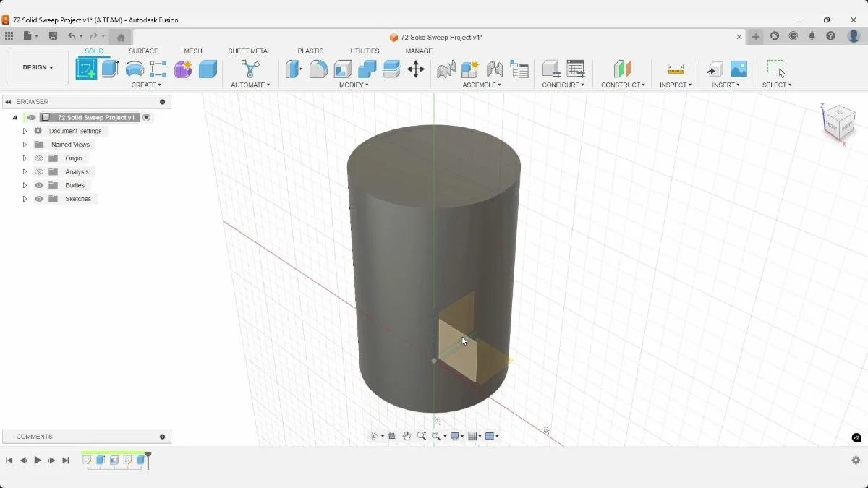868x488 pixels.
Task: Open the Data Panel grid icon
Action: tap(9, 36)
